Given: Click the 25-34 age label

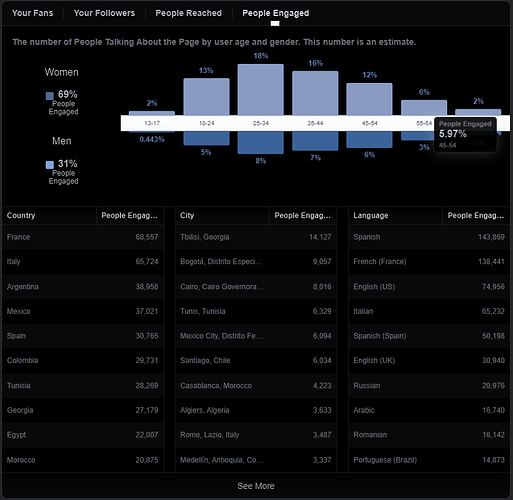Looking at the screenshot, I should tap(261, 123).
